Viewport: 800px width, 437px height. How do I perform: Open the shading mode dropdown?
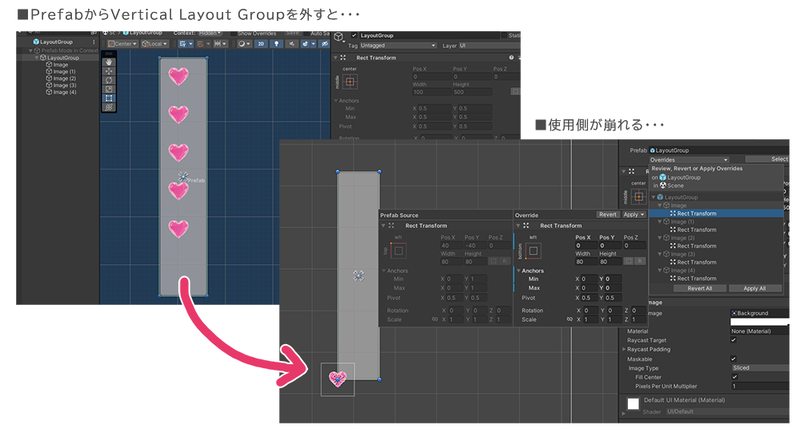(244, 44)
